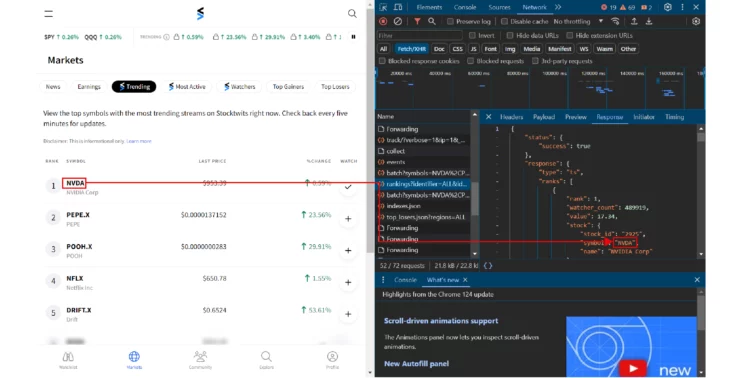Open the Preview tab of the request
This screenshot has width=744, height=378.
(576, 117)
